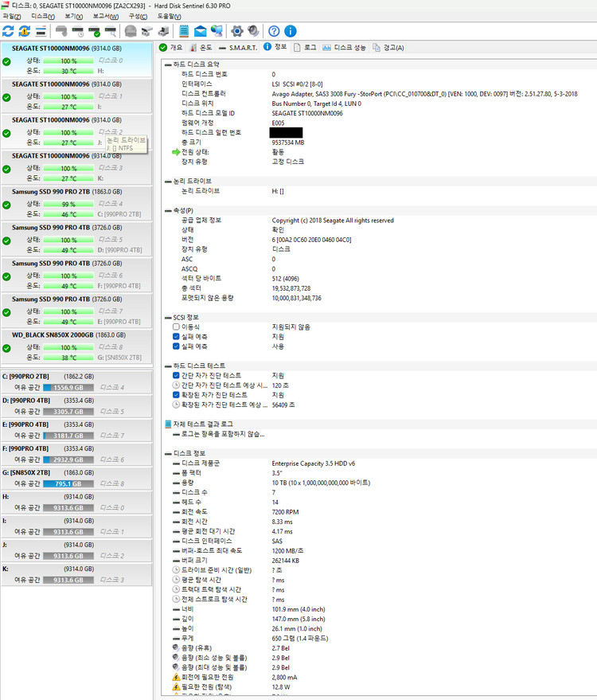Click the speaker sound toolbar icon
The width and height of the screenshot is (597, 700).
253,31
